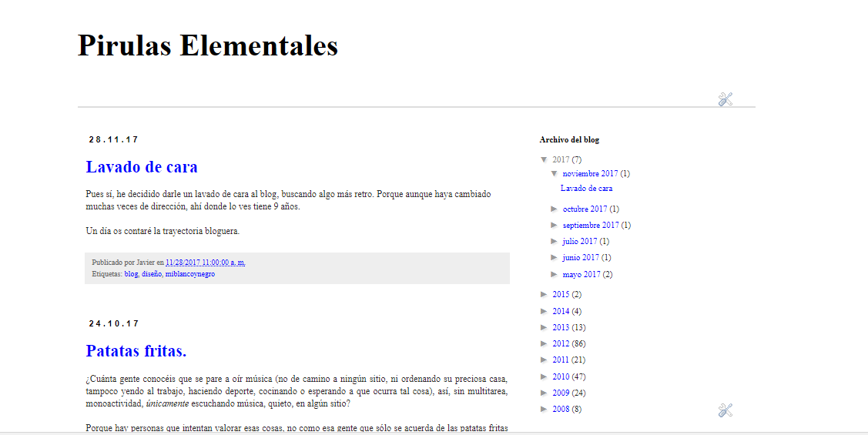Open the 2010 archive year link
Image resolution: width=868 pixels, height=435 pixels.
coord(561,377)
